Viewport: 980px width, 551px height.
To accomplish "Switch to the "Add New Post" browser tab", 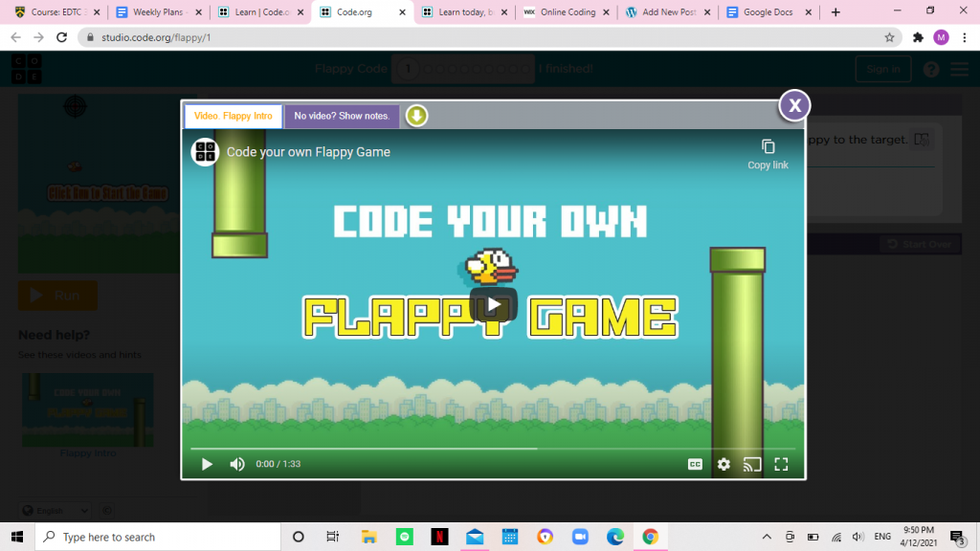I will [x=667, y=12].
